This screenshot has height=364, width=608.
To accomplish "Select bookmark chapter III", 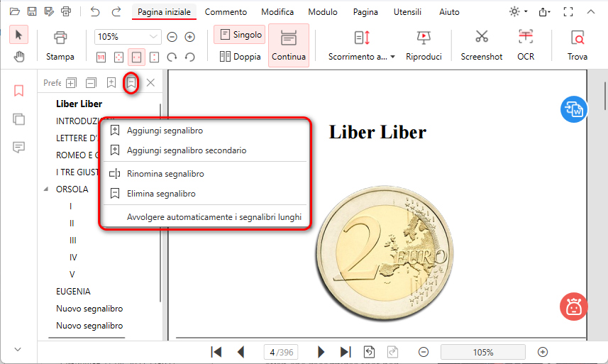I will pyautogui.click(x=73, y=241).
